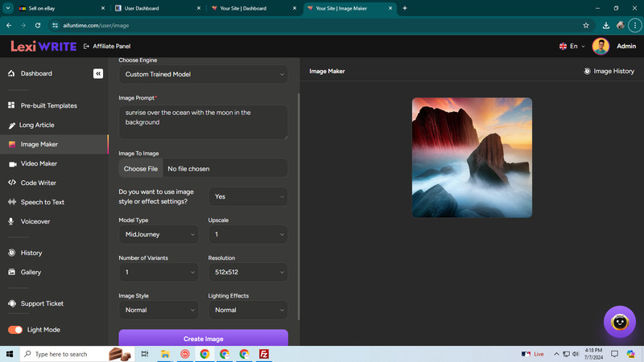Image resolution: width=644 pixels, height=362 pixels.
Task: Open the Voiceover microphone icon
Action: pos(11,221)
